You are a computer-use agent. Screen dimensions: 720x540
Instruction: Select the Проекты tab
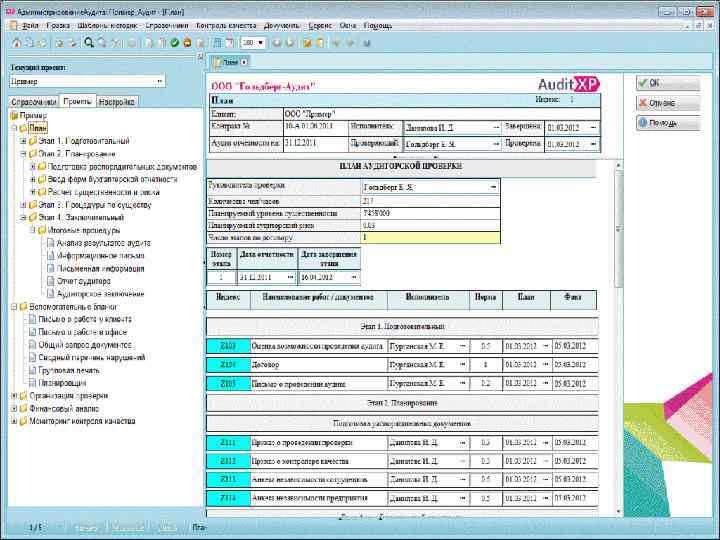(x=77, y=101)
